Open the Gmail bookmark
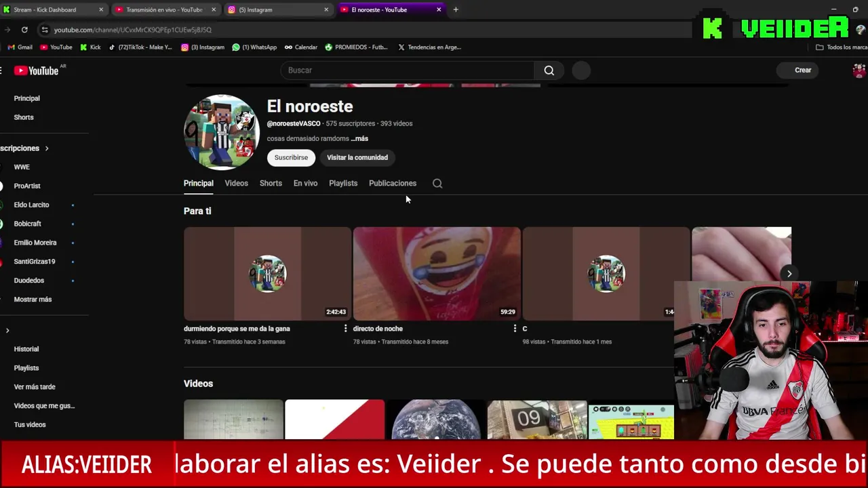The image size is (868, 488). pyautogui.click(x=20, y=47)
